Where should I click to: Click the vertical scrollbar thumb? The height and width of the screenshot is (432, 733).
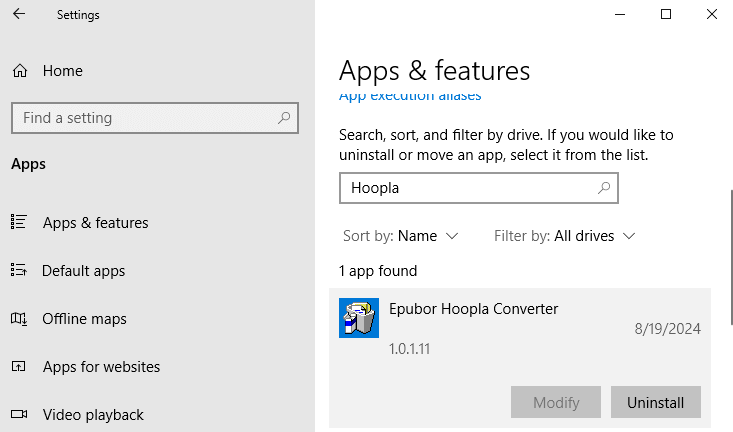pyautogui.click(x=731, y=257)
